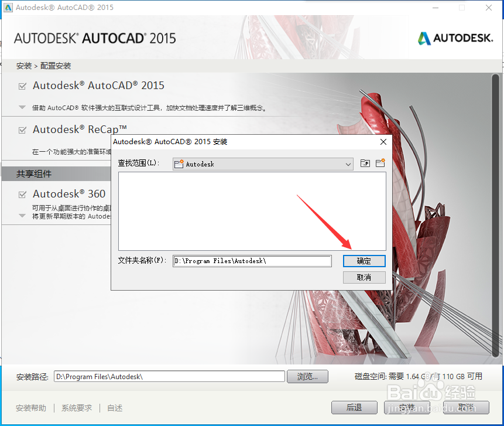Click the main window 取消 button at bottom
Screen dimensions: 504x426
pyautogui.click(x=466, y=408)
